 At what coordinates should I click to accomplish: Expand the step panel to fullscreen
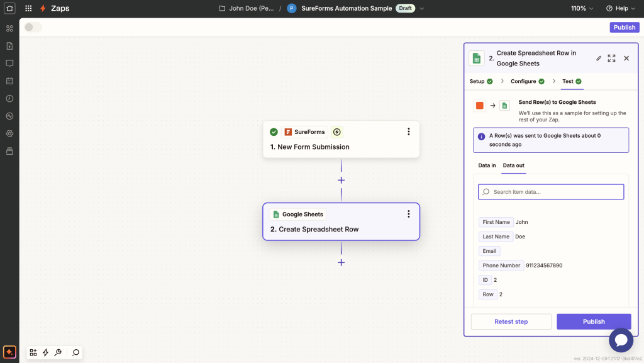click(611, 58)
